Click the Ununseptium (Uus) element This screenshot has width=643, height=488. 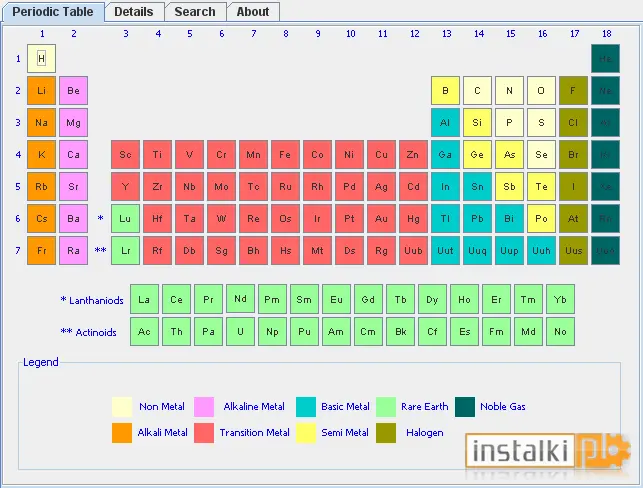pos(573,251)
